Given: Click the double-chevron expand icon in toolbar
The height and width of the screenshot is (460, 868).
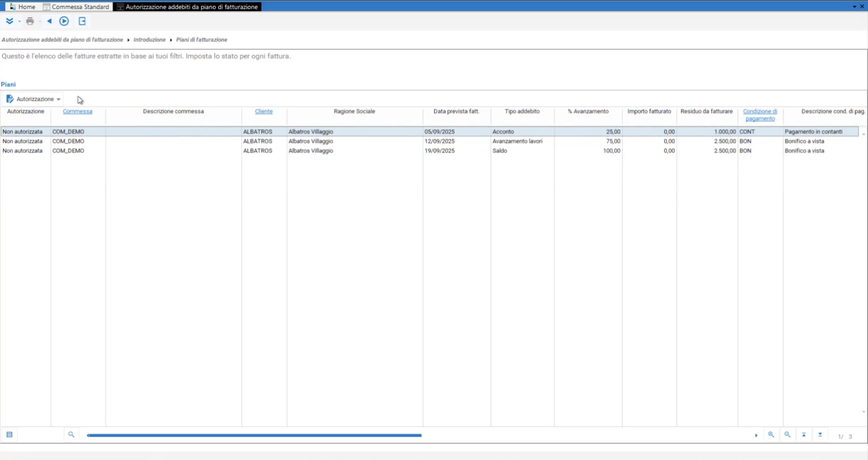Looking at the screenshot, I should coord(10,21).
